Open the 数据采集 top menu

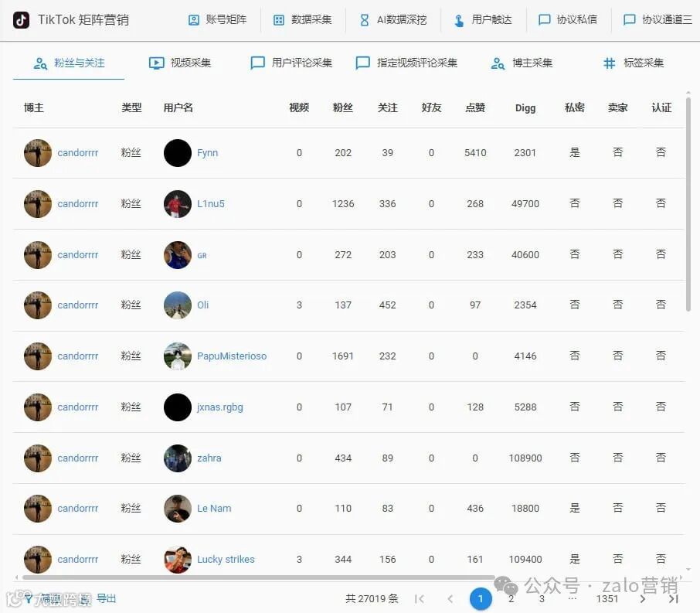303,19
